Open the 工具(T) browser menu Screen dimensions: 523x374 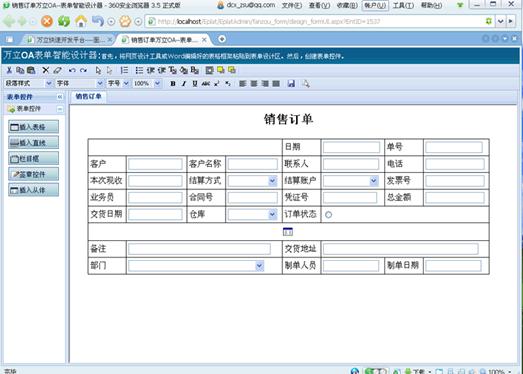403,5
